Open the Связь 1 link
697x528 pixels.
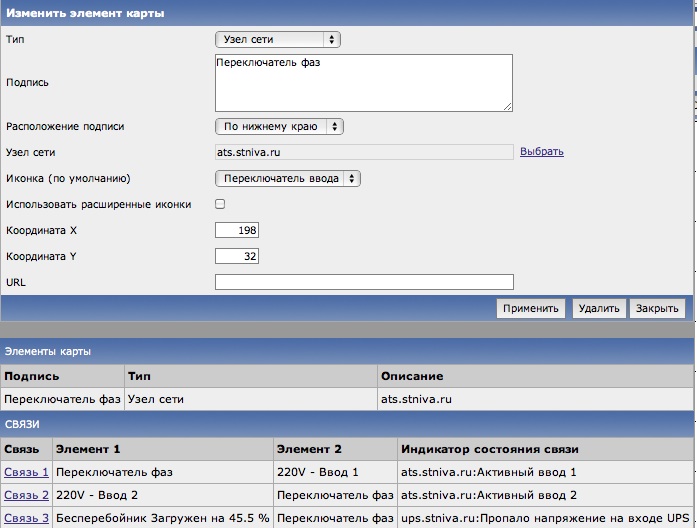(x=26, y=470)
